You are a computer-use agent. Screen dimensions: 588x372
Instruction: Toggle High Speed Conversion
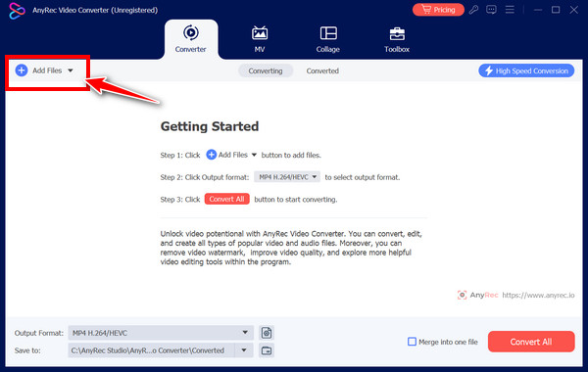(x=526, y=70)
